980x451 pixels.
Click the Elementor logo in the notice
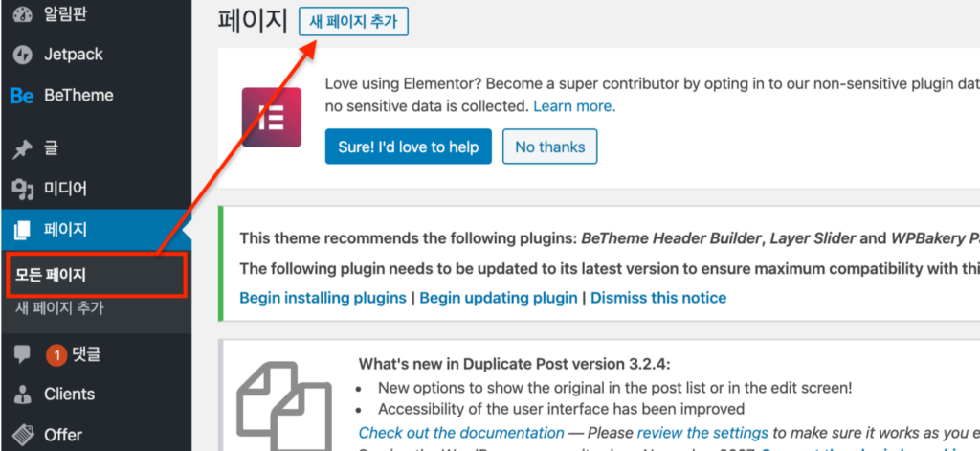pos(272,117)
